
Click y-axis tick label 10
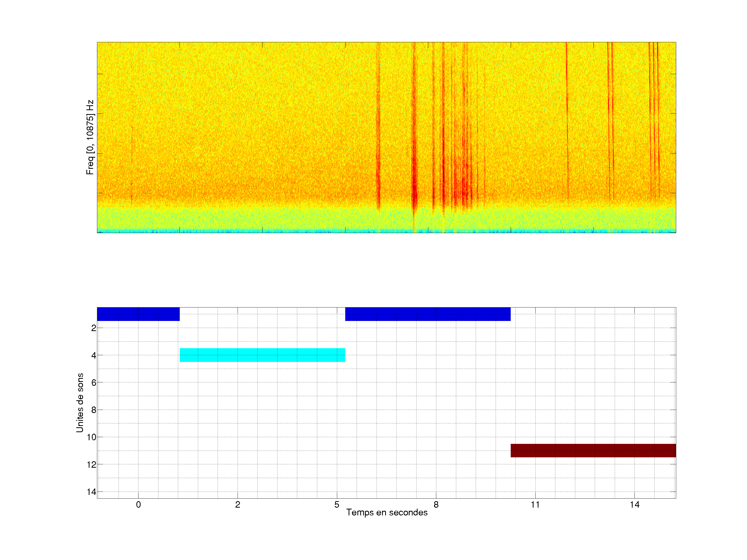(x=92, y=437)
